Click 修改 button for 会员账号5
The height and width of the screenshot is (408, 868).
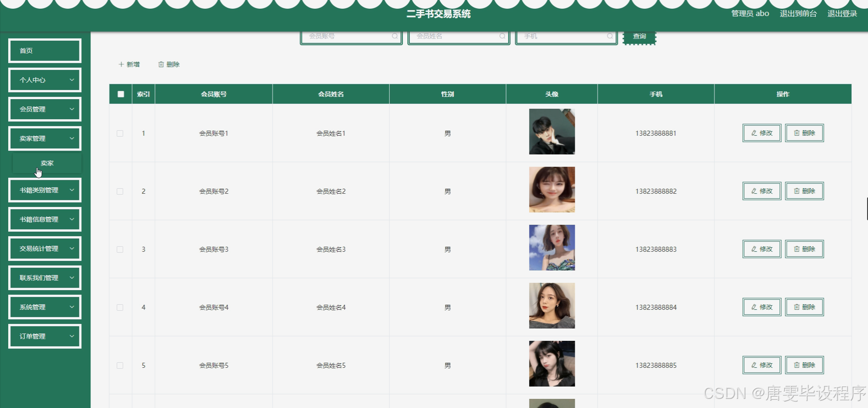click(762, 365)
